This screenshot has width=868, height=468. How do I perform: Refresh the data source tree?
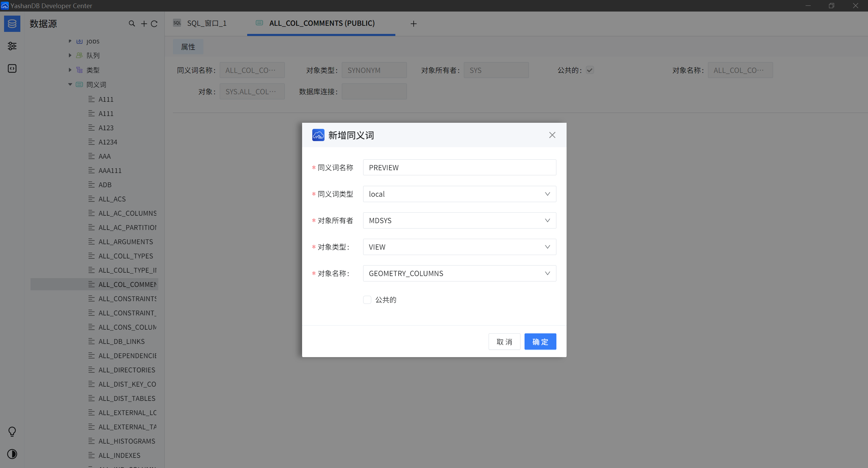click(154, 24)
